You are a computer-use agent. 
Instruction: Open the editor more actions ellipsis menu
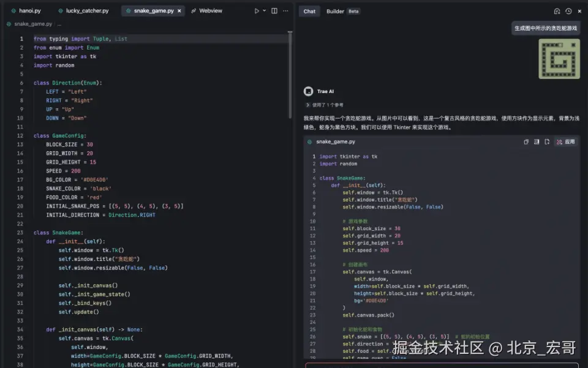286,11
